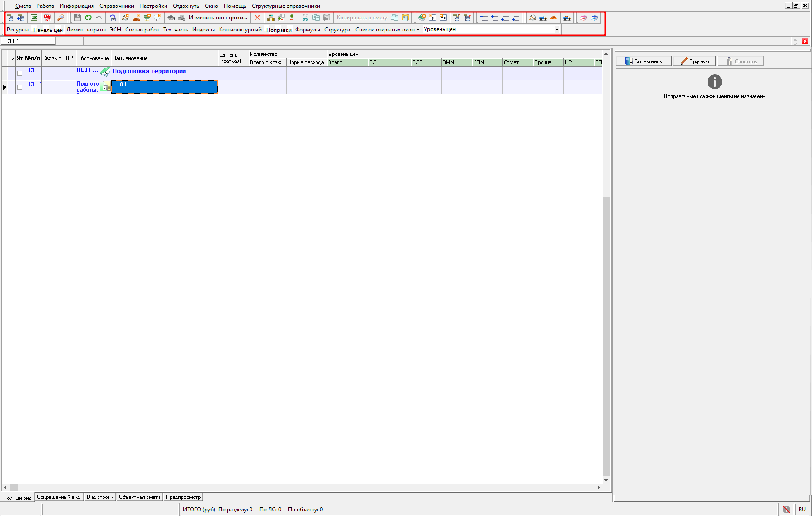The image size is (812, 516).
Task: Select the Подготовка территории cell
Action: click(164, 73)
